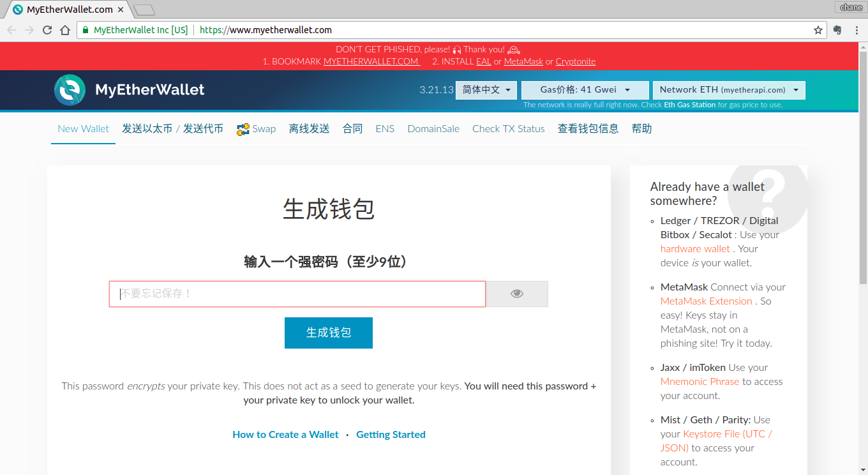Open the 合同 tab

point(352,129)
